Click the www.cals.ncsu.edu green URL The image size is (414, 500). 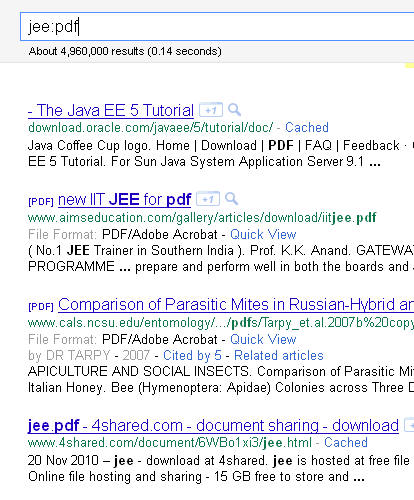coord(221,323)
